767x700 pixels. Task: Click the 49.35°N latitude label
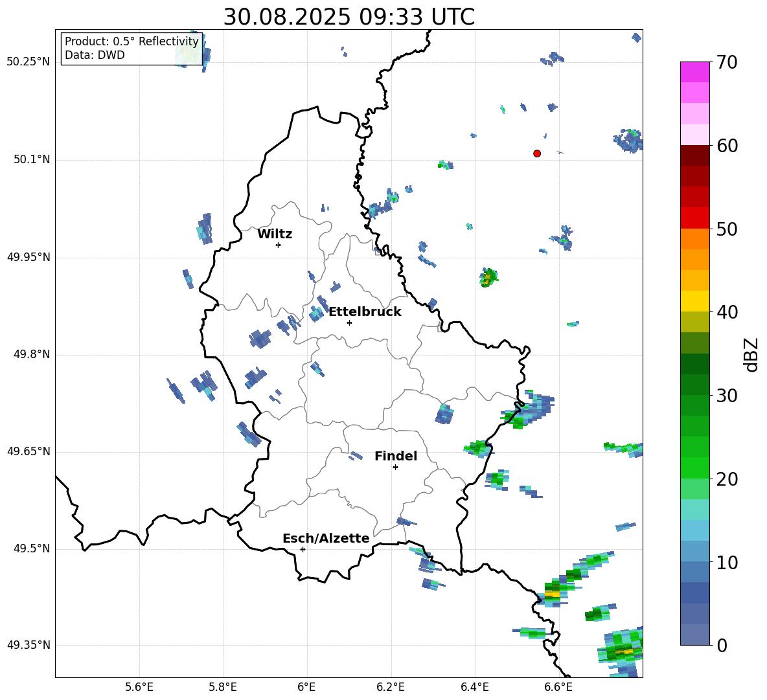29,645
